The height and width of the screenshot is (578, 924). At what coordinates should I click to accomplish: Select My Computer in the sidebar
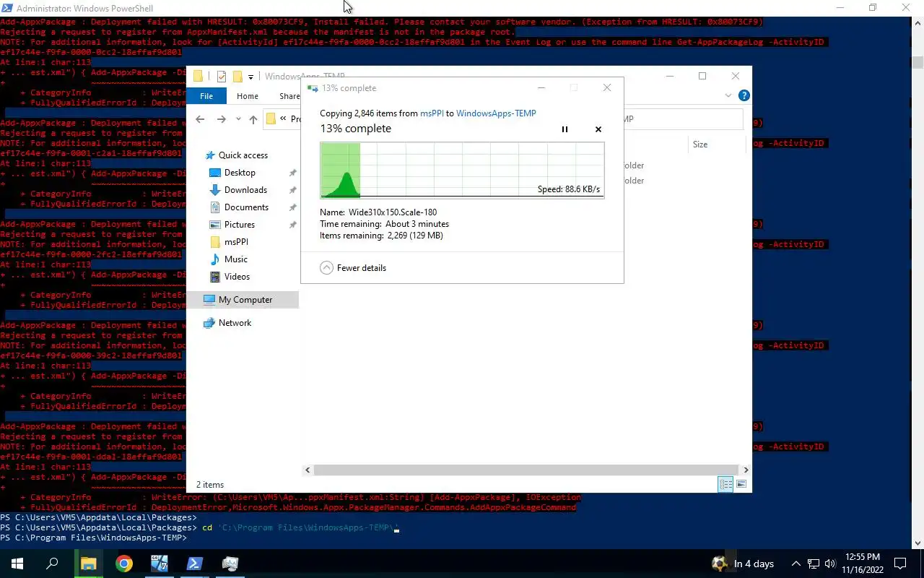click(x=245, y=300)
